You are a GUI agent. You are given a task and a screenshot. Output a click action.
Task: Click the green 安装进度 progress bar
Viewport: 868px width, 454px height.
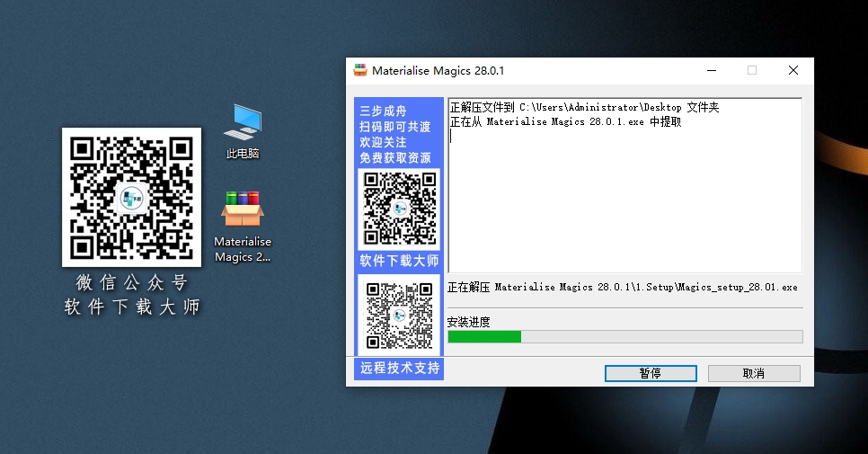point(625,336)
